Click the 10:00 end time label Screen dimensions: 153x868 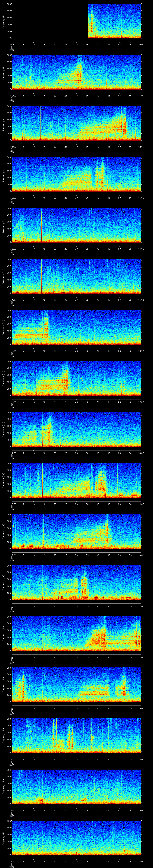[x=141, y=44]
